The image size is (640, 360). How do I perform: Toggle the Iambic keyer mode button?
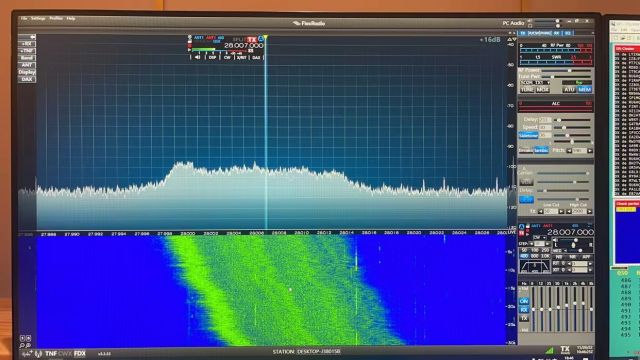tap(541, 150)
